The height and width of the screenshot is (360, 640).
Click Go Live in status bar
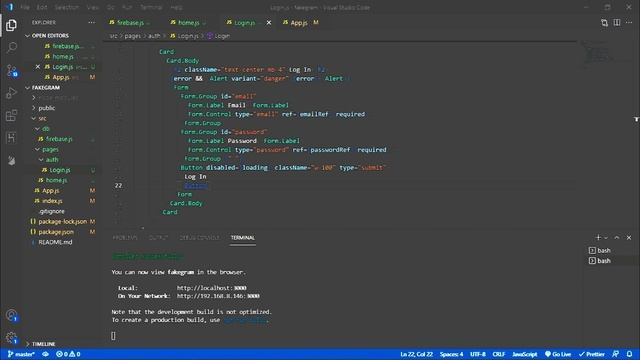point(558,354)
